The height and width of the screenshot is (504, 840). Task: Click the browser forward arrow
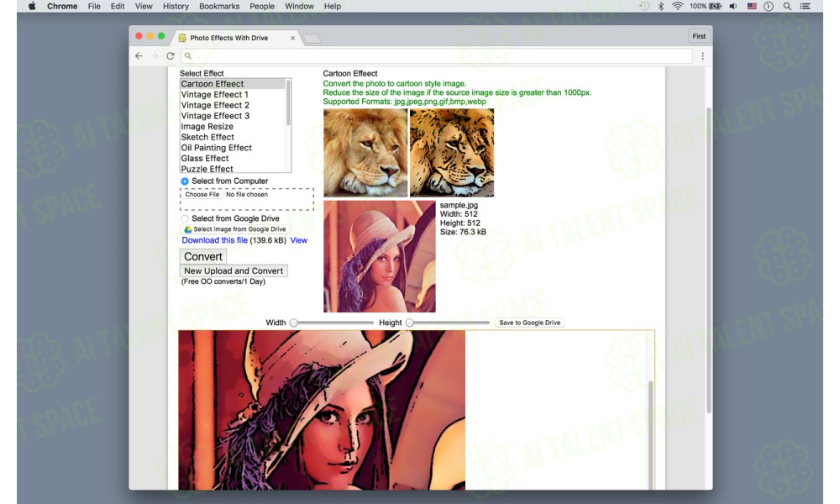[x=155, y=55]
